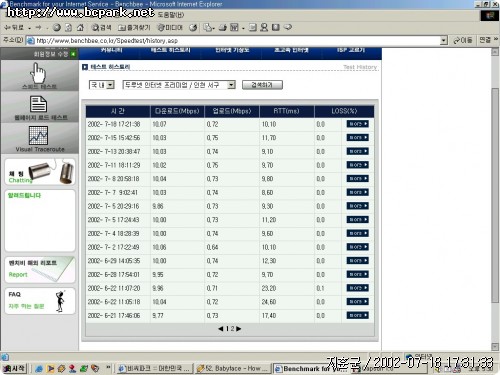Click the RTT(ms) column header
500x375 pixels.
[x=287, y=111]
